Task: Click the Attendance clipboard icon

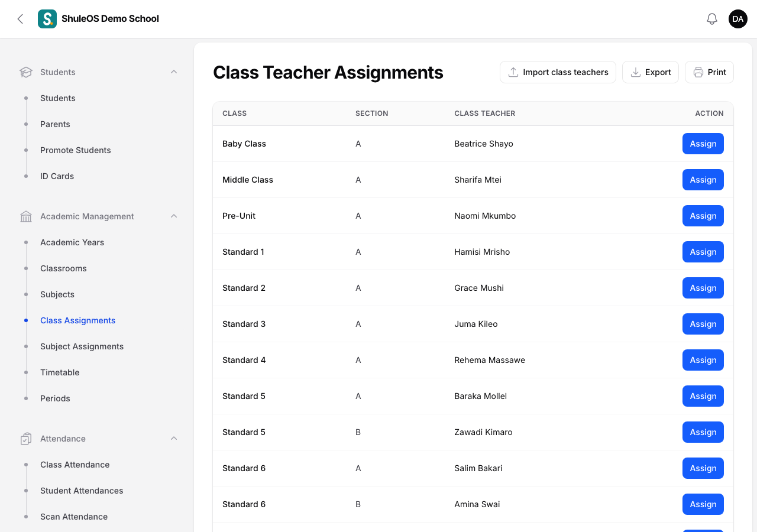Action: point(26,439)
